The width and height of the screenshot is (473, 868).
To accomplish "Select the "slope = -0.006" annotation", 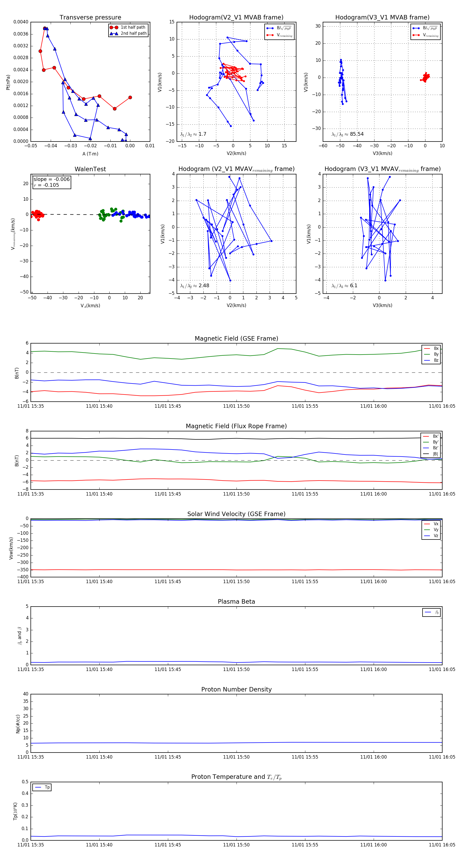I will tap(52, 179).
